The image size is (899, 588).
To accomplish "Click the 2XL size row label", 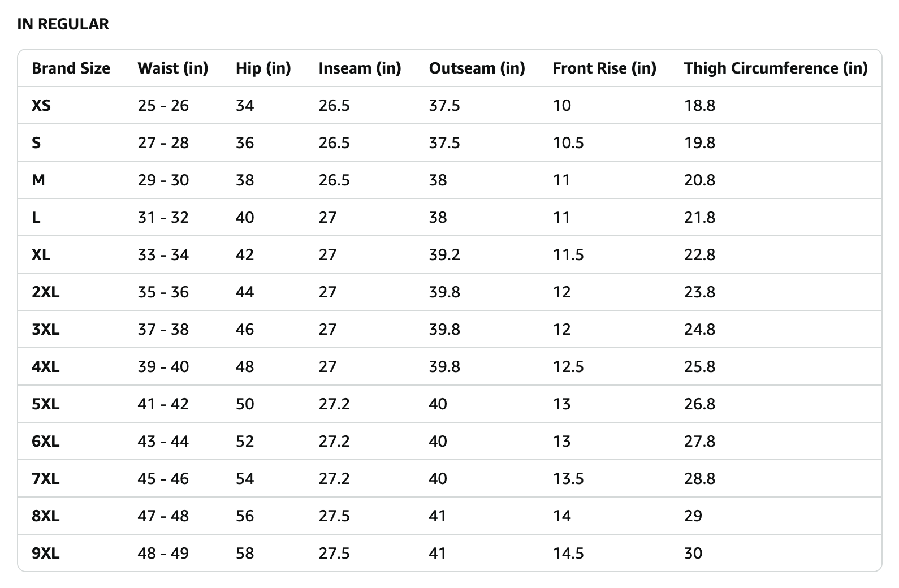I will pos(46,292).
